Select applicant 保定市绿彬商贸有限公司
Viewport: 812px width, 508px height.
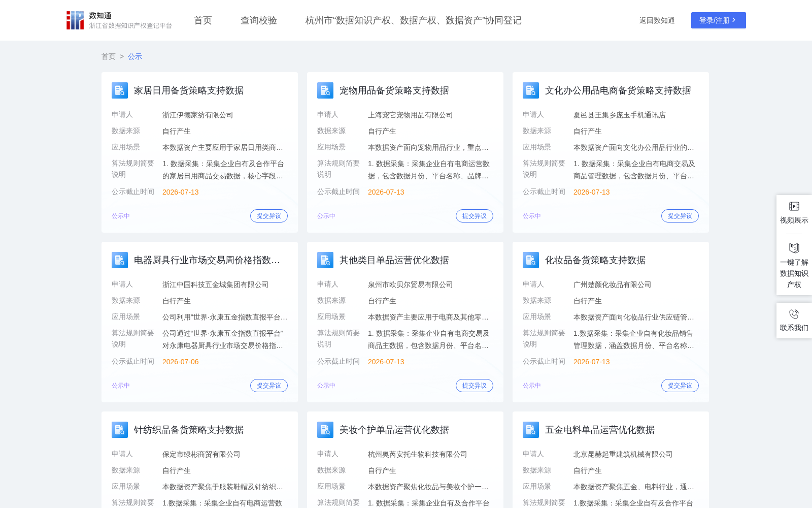click(201, 454)
